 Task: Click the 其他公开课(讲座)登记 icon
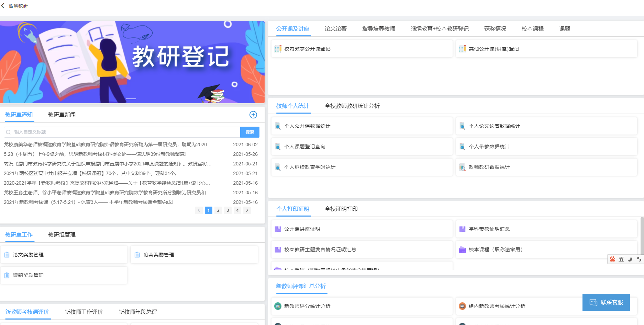pos(463,49)
